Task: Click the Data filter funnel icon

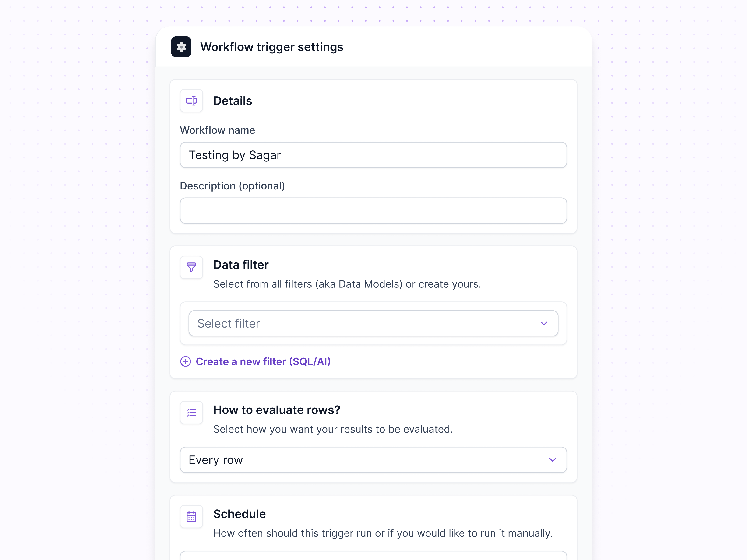Action: click(191, 267)
